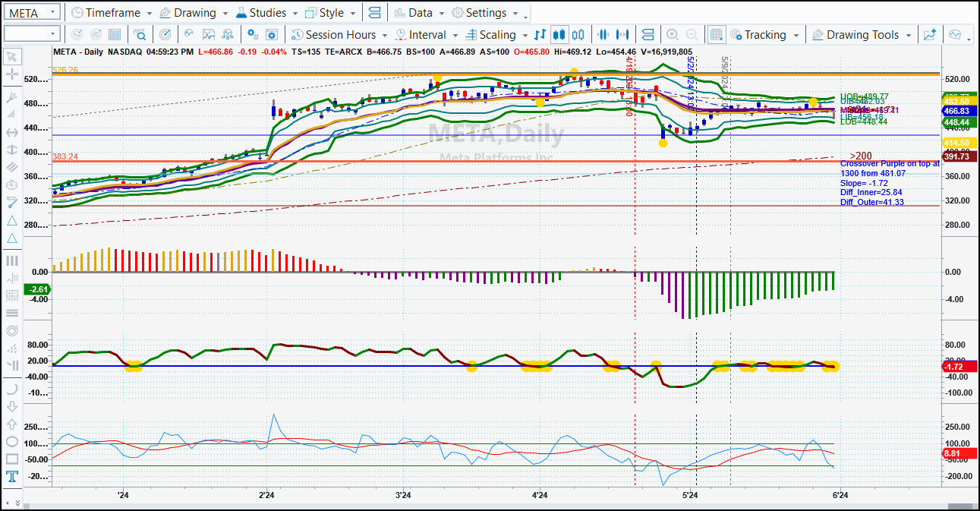Screen dimensions: 980x511
Task: Click the gear with hash settings icon
Action: pos(254,34)
